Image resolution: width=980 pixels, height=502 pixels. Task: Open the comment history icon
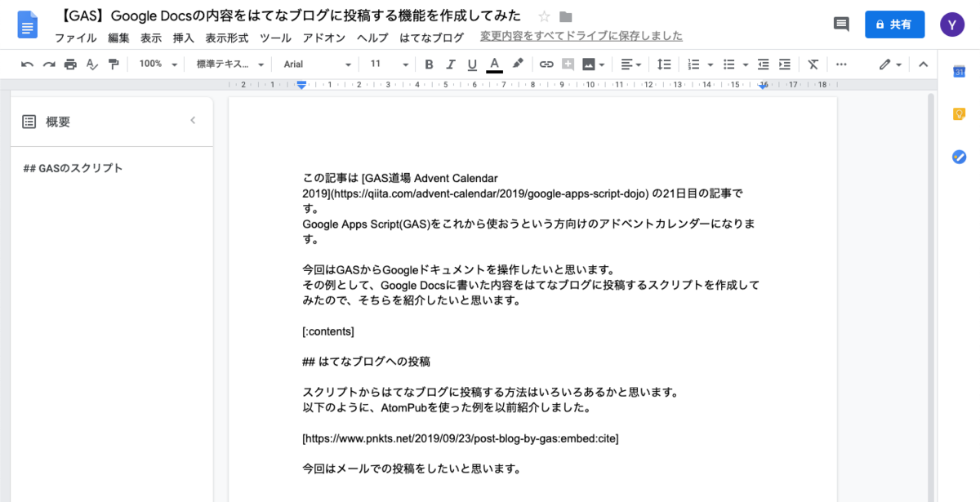point(841,24)
